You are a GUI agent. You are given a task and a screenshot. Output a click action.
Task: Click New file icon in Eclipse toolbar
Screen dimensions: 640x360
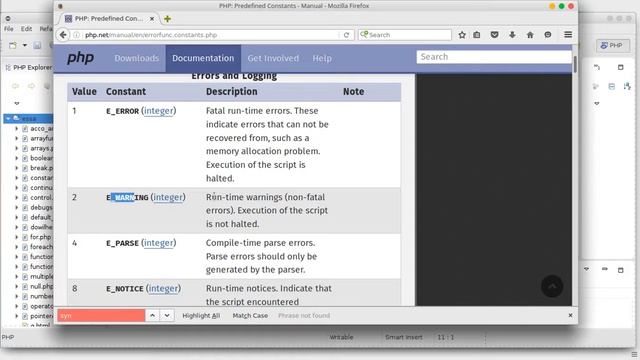tap(13, 45)
